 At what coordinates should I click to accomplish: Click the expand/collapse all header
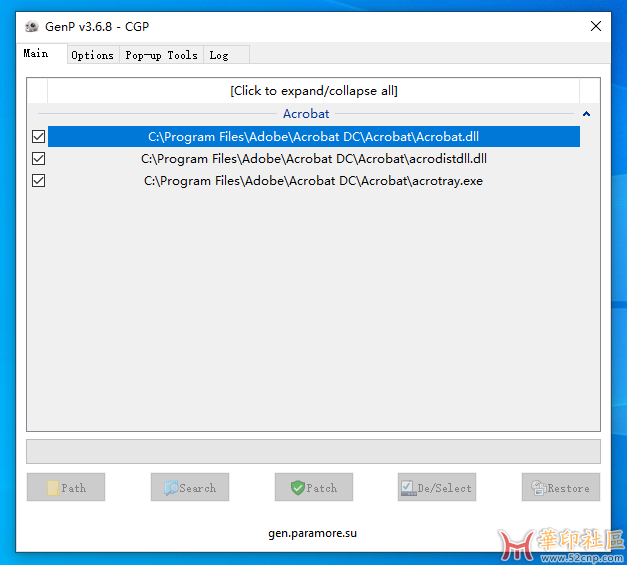[x=313, y=91]
